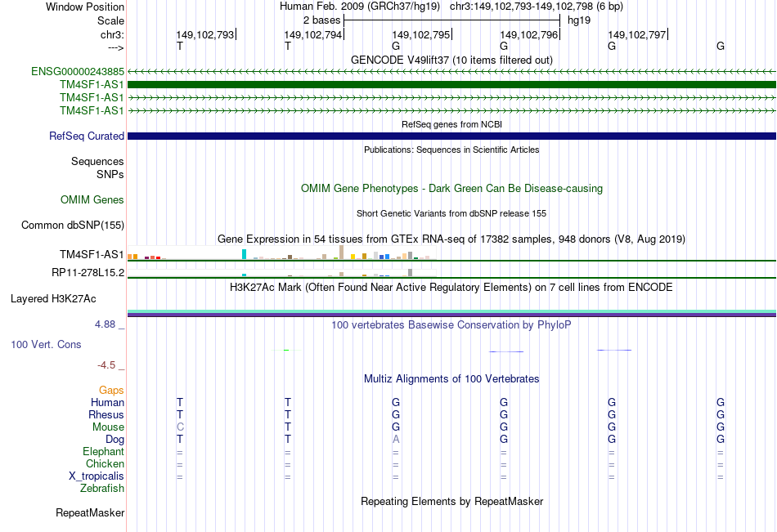
Task: Click the orange Gaps label
Action: pos(111,391)
